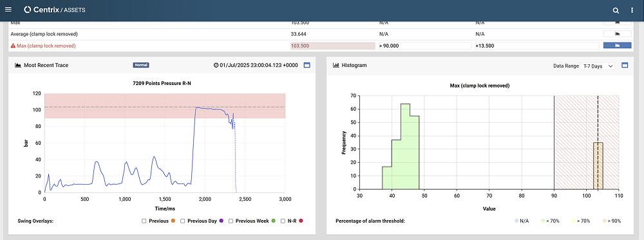Click the Average (clamp lock removed) row label

click(x=44, y=34)
